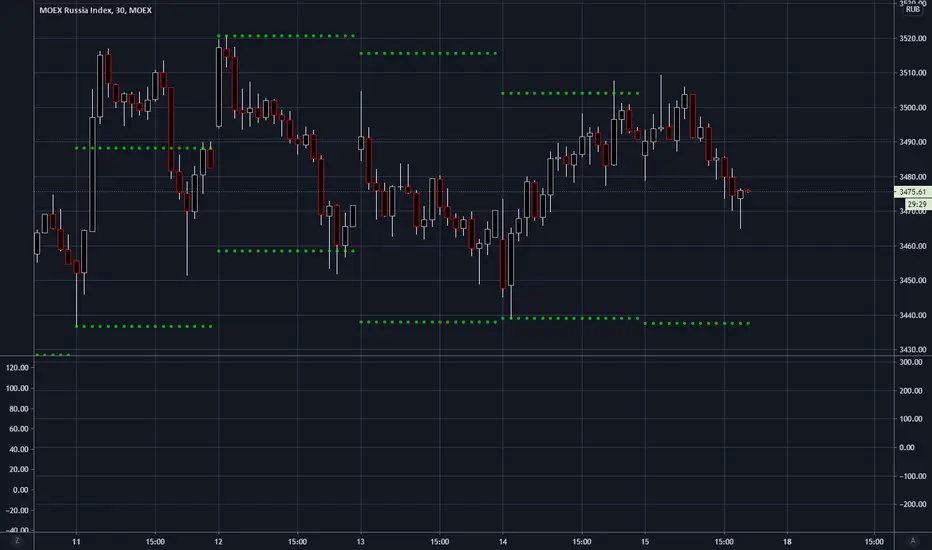
Task: Click the MOEX Russia Index chart title
Action: (95, 10)
